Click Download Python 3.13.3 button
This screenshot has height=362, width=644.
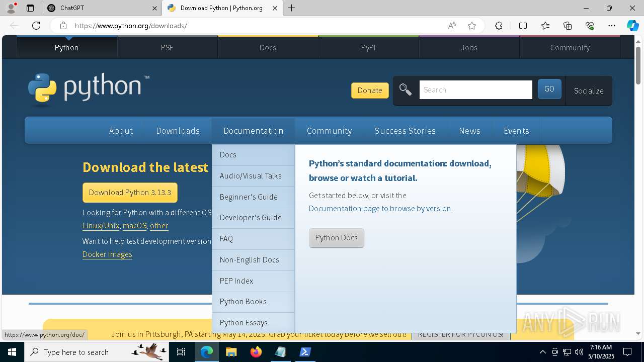(130, 193)
